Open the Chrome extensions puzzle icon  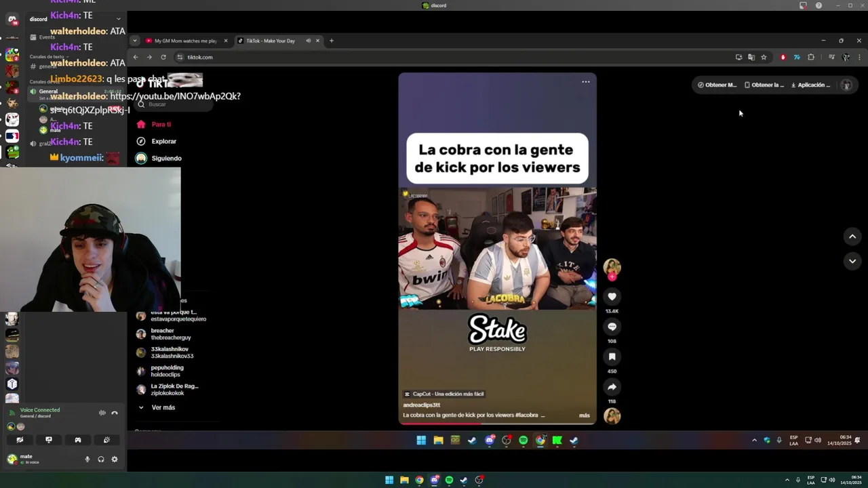click(811, 57)
